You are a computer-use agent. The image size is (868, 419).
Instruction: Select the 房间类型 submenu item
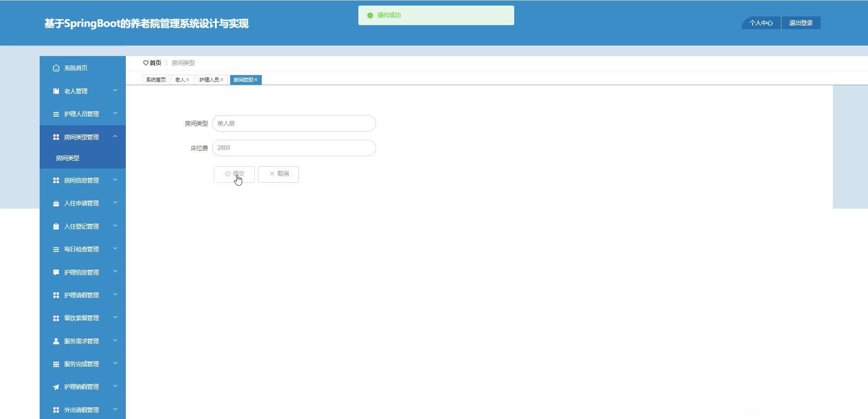click(83, 158)
